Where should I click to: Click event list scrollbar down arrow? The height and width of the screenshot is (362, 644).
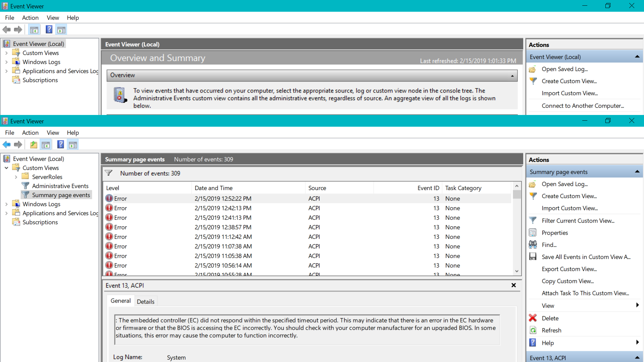coord(517,271)
